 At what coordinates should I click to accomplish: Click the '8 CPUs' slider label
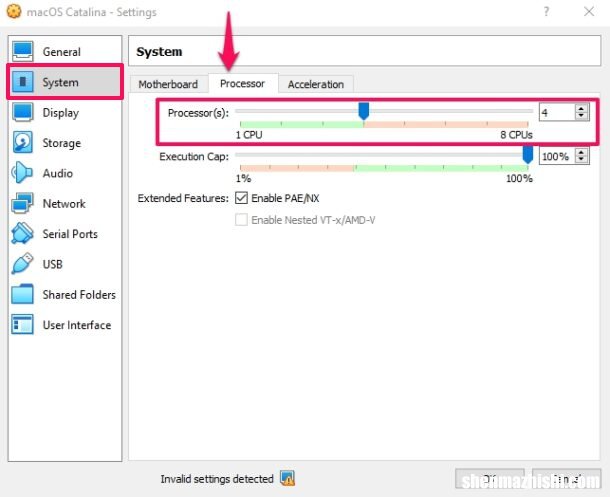(516, 135)
